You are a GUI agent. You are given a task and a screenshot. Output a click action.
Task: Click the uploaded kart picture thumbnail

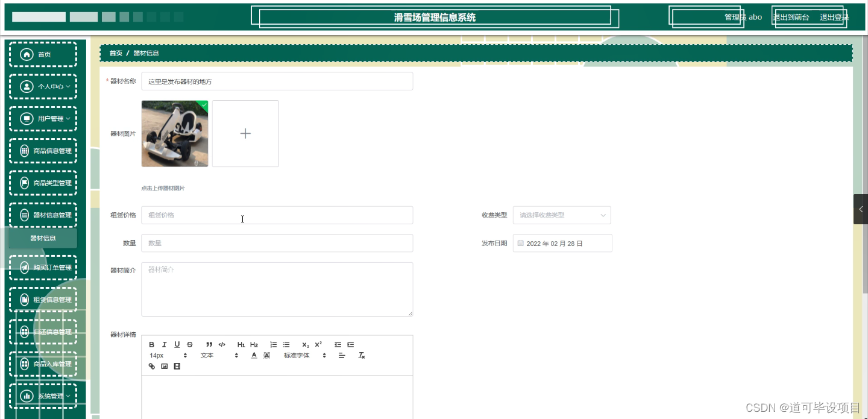click(x=175, y=134)
